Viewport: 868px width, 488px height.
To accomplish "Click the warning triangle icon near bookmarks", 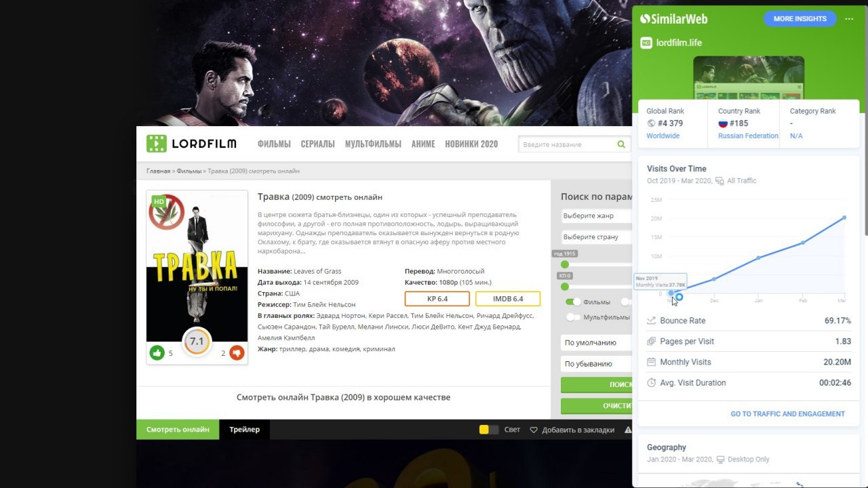I will 628,430.
